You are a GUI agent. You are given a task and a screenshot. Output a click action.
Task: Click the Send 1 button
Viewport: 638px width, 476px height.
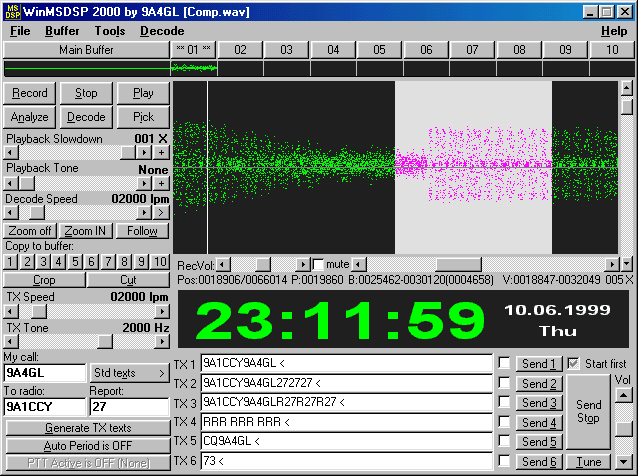coord(539,364)
